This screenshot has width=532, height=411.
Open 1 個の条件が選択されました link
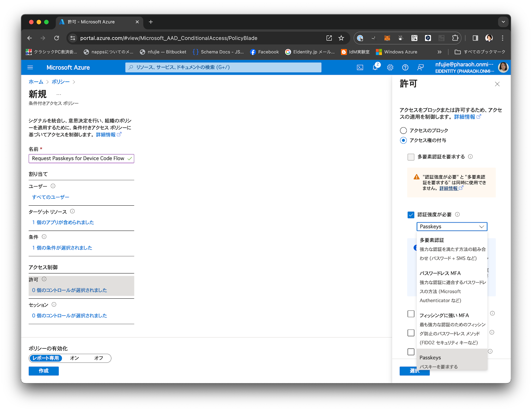tap(62, 248)
